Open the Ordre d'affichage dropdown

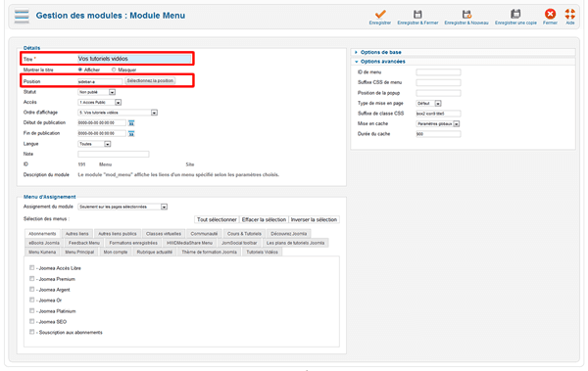[x=118, y=113]
